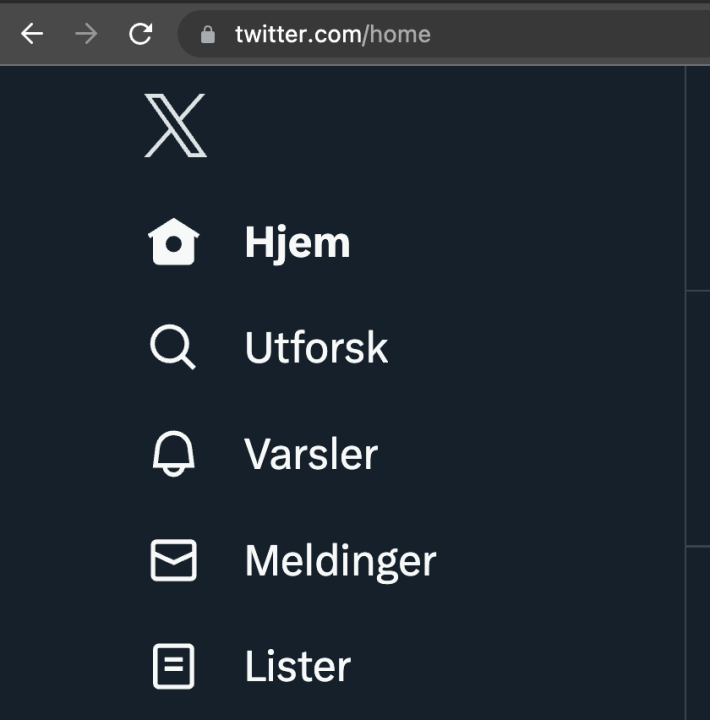
Task: Open the Hjem navigation label
Action: click(x=297, y=243)
